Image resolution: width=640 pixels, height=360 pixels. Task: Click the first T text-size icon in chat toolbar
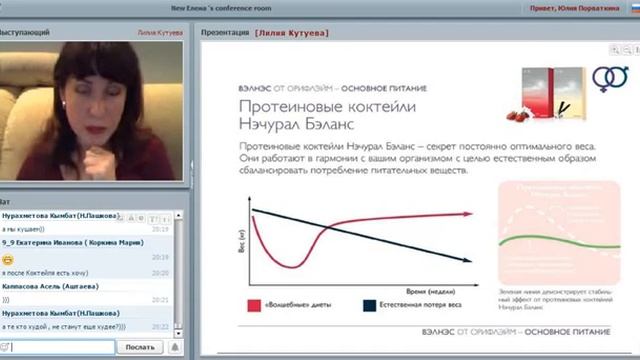(153, 219)
